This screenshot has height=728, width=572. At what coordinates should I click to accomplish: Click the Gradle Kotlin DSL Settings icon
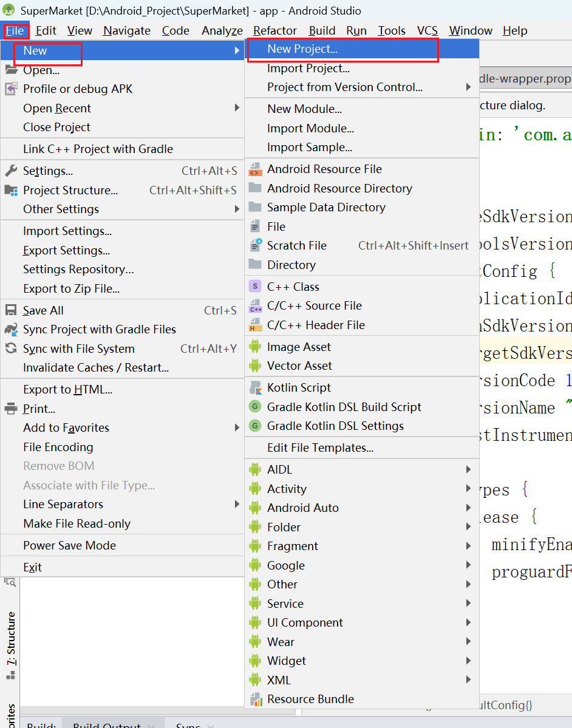(255, 426)
